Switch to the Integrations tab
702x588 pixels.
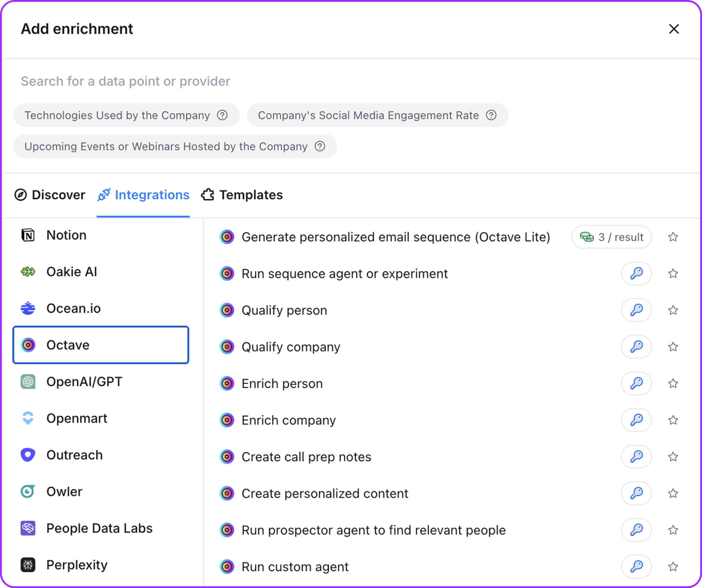[x=143, y=195]
